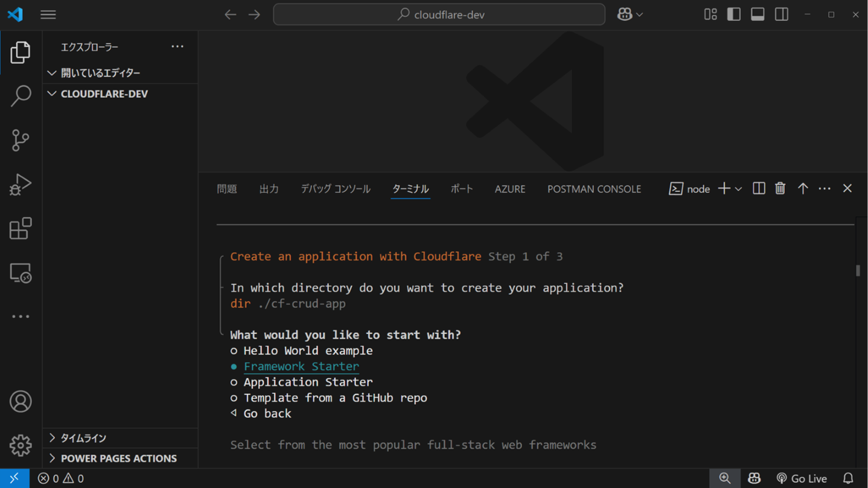Open the Copilot chat icon in title bar
This screenshot has height=488, width=868.
tap(625, 14)
